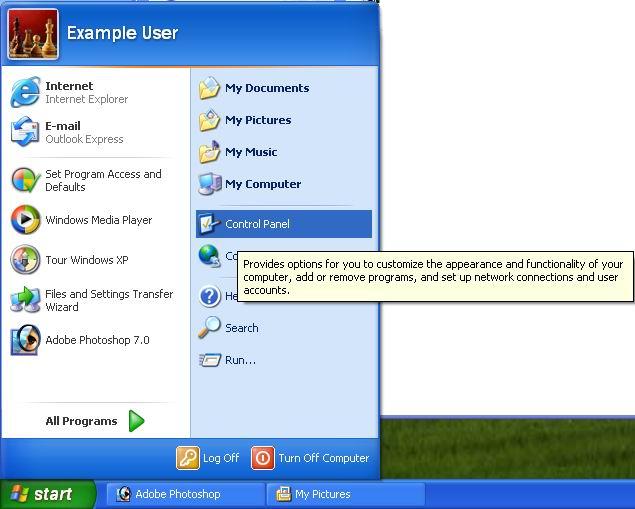
Task: Click the green start button
Action: click(x=48, y=494)
